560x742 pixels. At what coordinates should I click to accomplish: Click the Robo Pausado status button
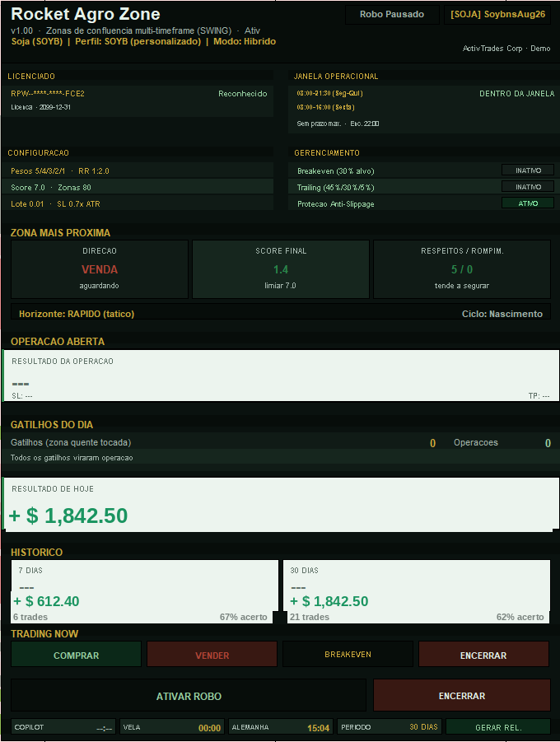392,15
